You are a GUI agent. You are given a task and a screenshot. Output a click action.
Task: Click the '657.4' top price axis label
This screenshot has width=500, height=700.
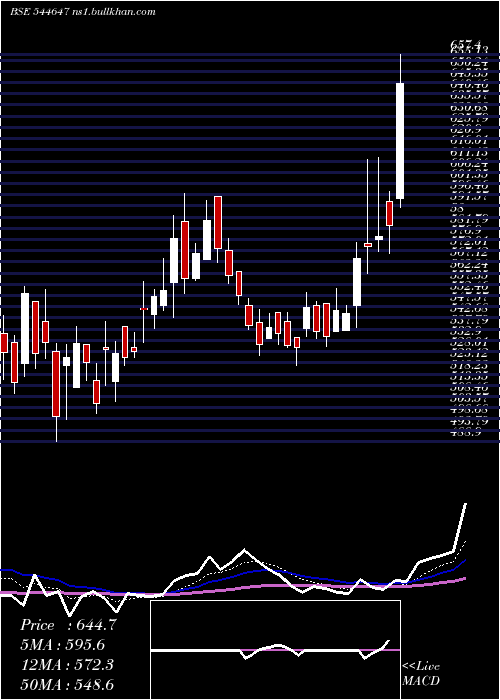pos(466,44)
